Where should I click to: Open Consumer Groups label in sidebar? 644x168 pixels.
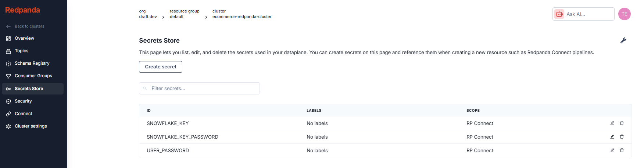pyautogui.click(x=33, y=76)
